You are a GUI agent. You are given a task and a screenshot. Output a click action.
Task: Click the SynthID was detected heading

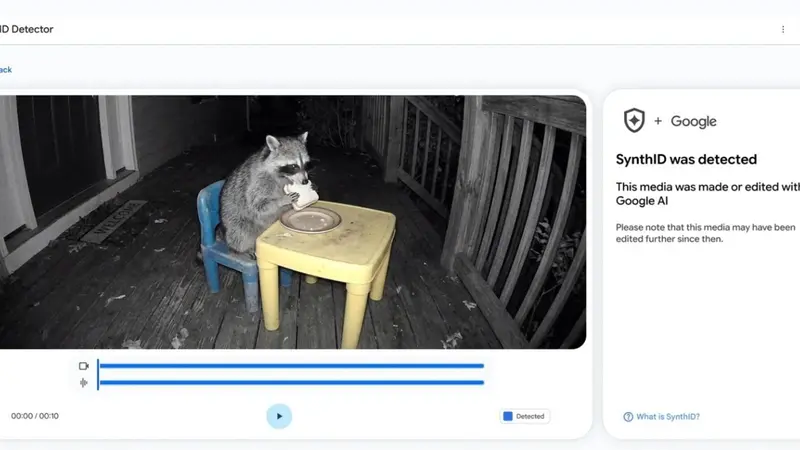(x=686, y=159)
